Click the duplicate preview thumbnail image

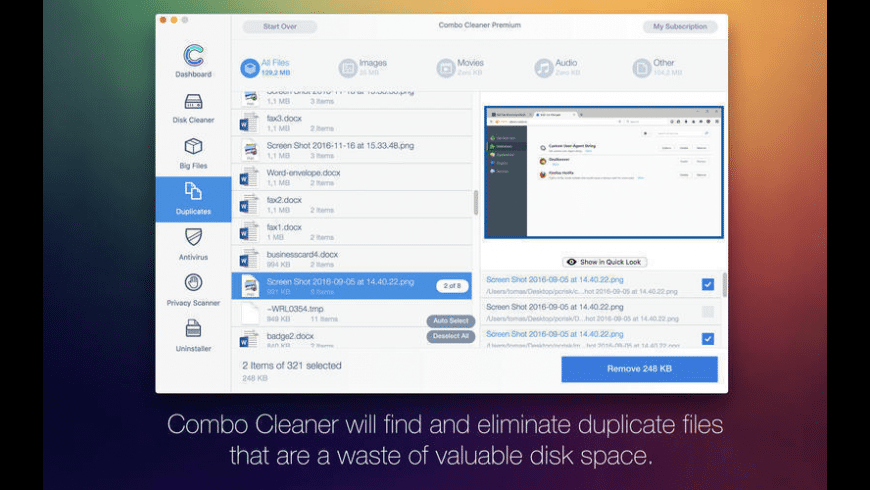604,172
